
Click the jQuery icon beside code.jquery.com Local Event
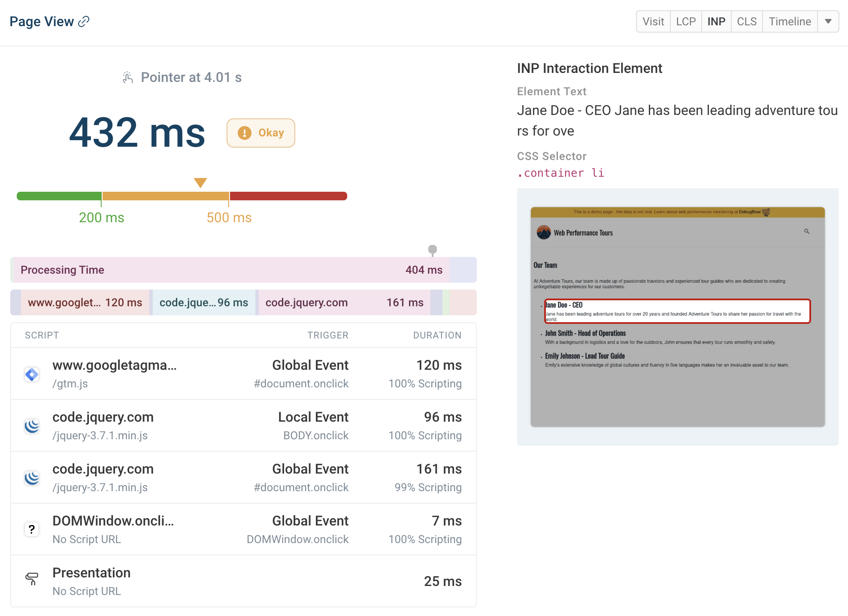(x=32, y=426)
